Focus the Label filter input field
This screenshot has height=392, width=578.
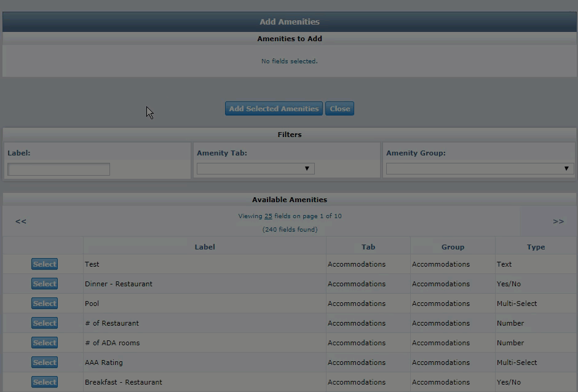58,169
